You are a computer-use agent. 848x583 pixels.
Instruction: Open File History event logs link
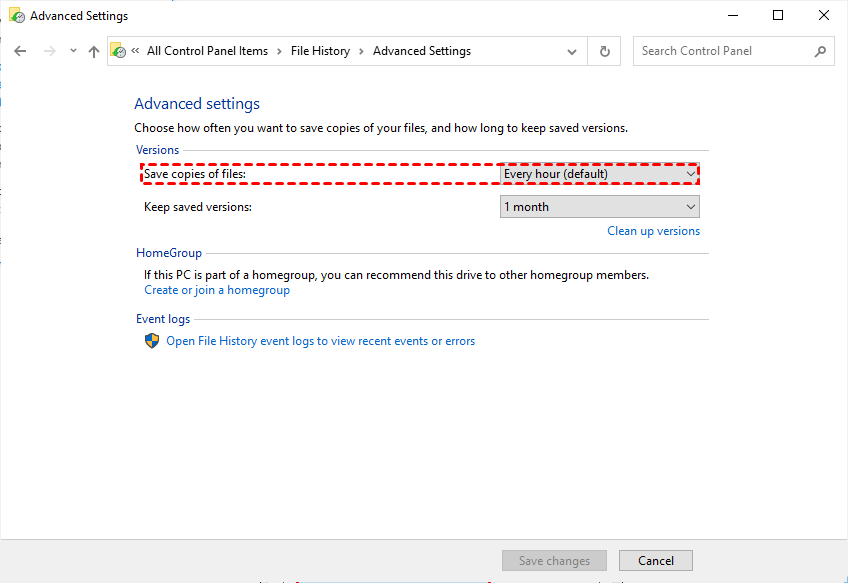(x=320, y=341)
